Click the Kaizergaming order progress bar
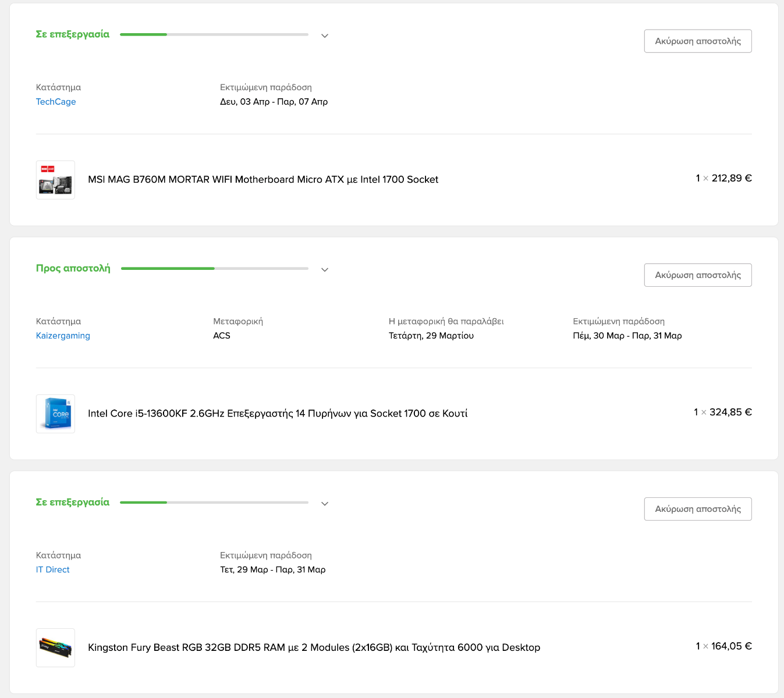This screenshot has height=698, width=784. pos(214,268)
